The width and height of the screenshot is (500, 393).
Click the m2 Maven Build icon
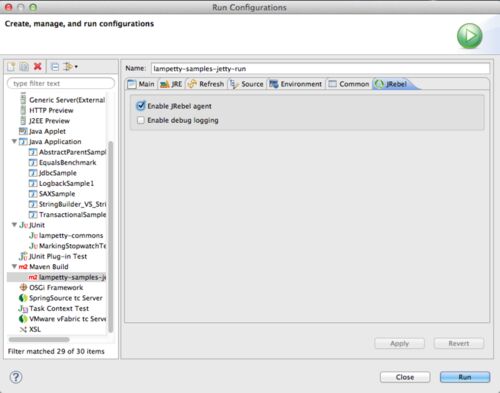(x=23, y=267)
